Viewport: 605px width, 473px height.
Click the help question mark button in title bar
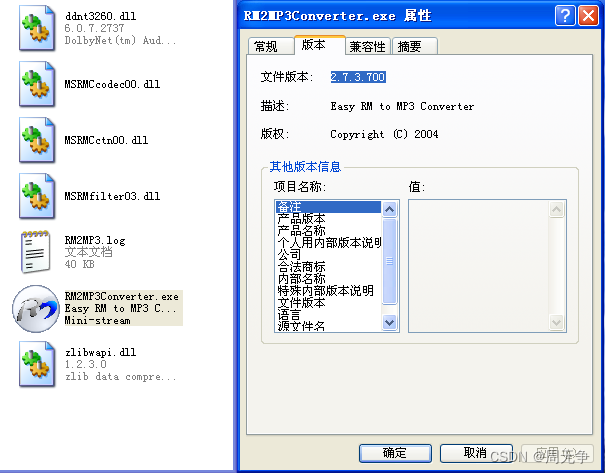coord(565,16)
